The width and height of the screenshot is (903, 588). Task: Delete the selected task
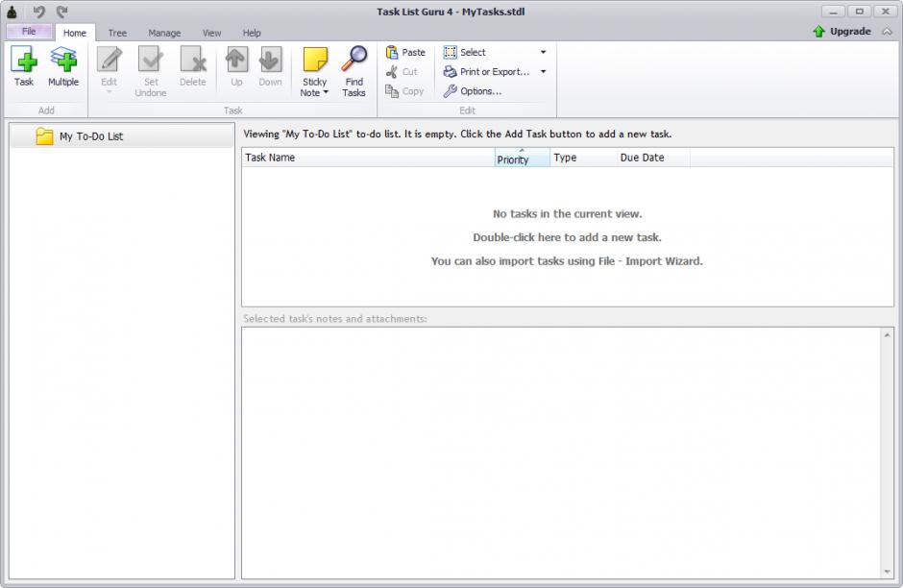[193, 66]
